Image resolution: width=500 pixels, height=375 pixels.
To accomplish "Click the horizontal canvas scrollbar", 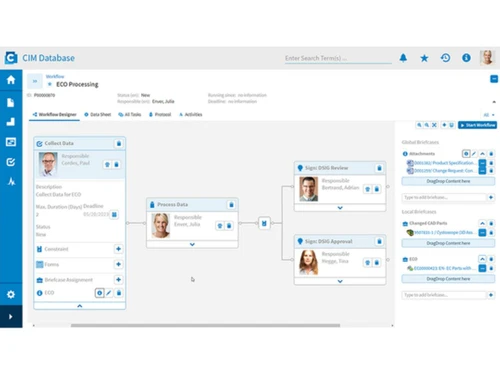I will click(205, 325).
